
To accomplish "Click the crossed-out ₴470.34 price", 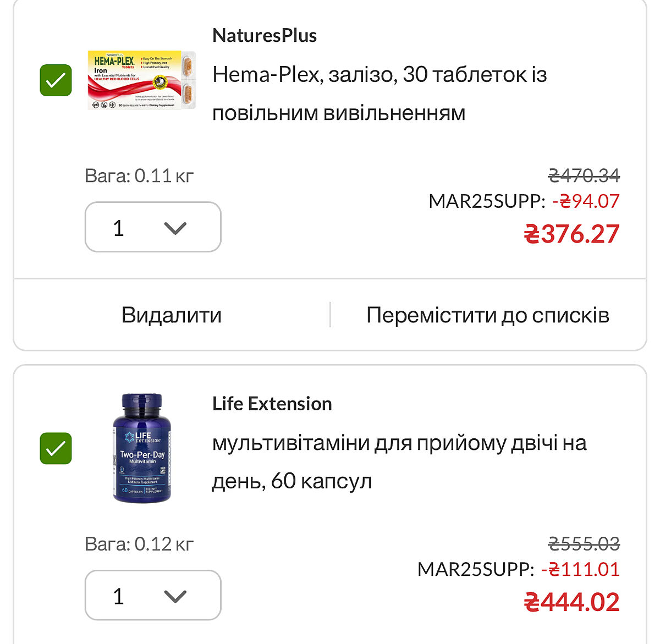I will point(584,175).
